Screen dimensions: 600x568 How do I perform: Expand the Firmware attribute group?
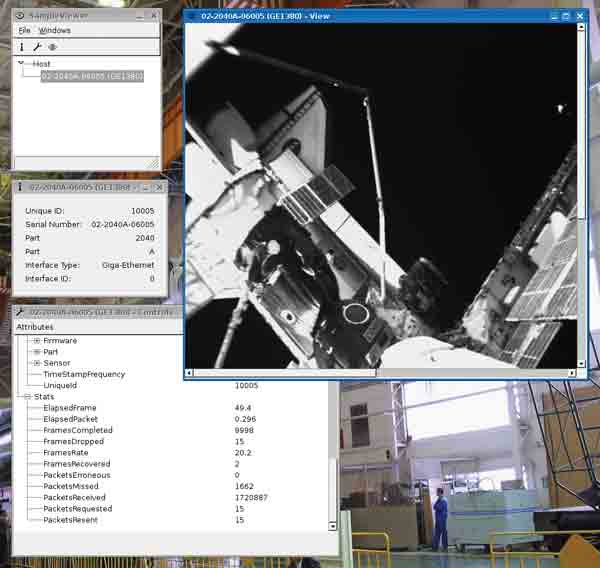point(37,341)
